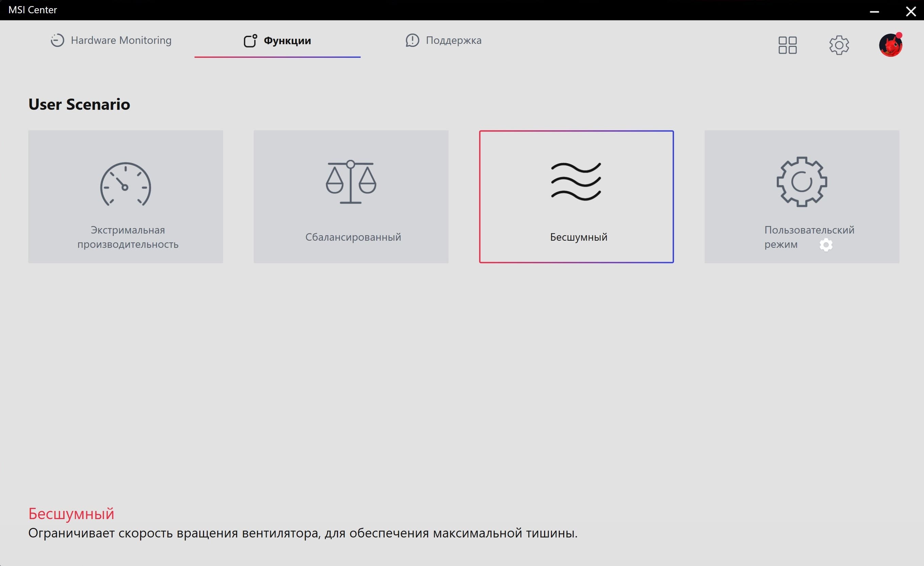
Task: Open the four-squares grid view icon
Action: coord(787,45)
